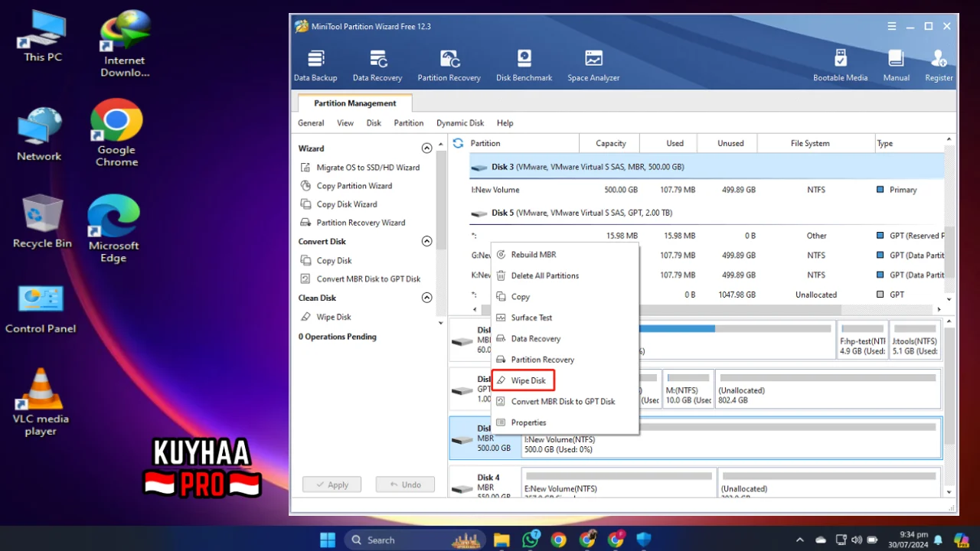Start Copy Partition Wizard

[x=346, y=186]
